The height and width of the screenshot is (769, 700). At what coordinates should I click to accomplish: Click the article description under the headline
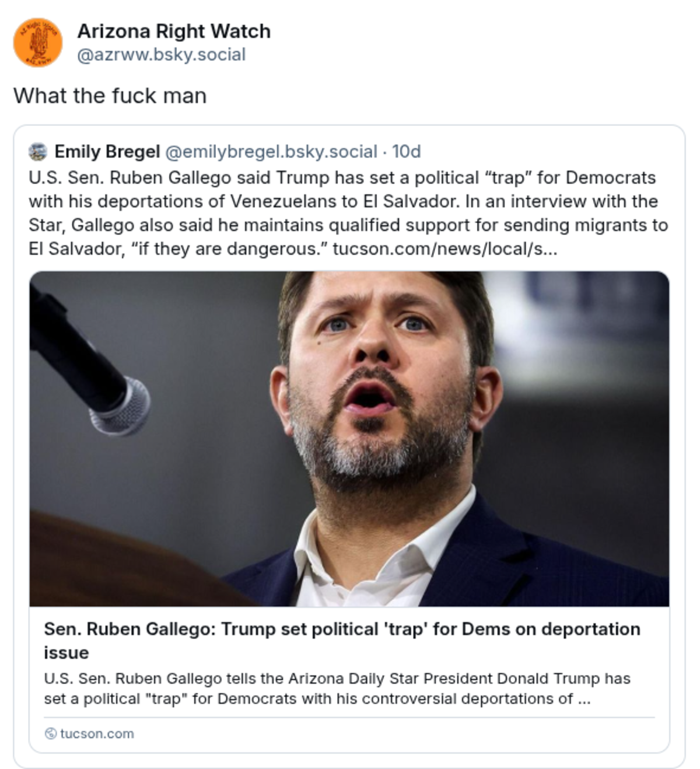[337, 688]
